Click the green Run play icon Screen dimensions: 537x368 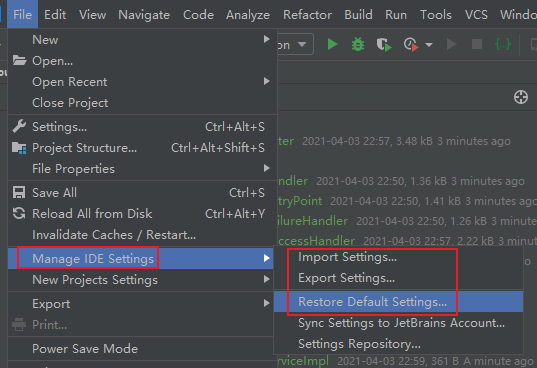point(332,45)
